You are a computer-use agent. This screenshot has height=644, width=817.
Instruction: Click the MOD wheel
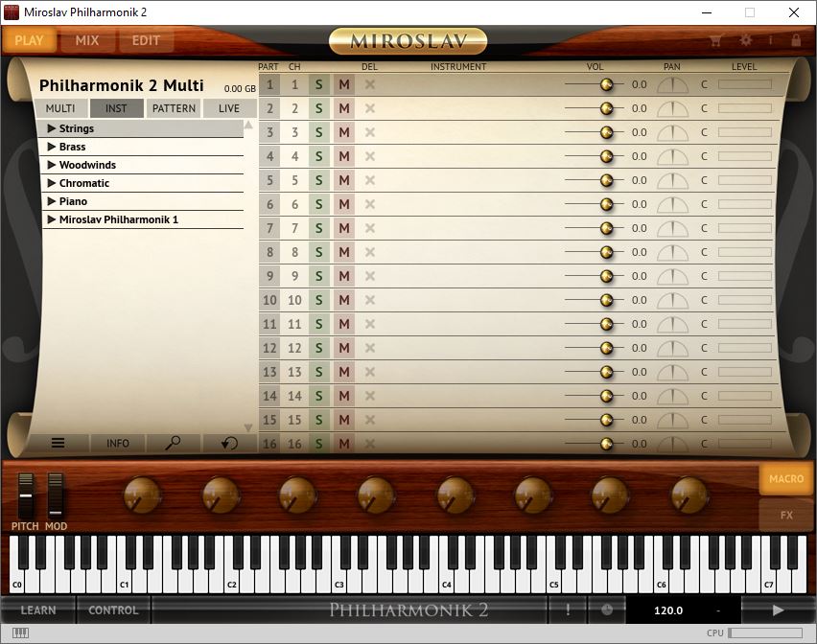tap(56, 495)
